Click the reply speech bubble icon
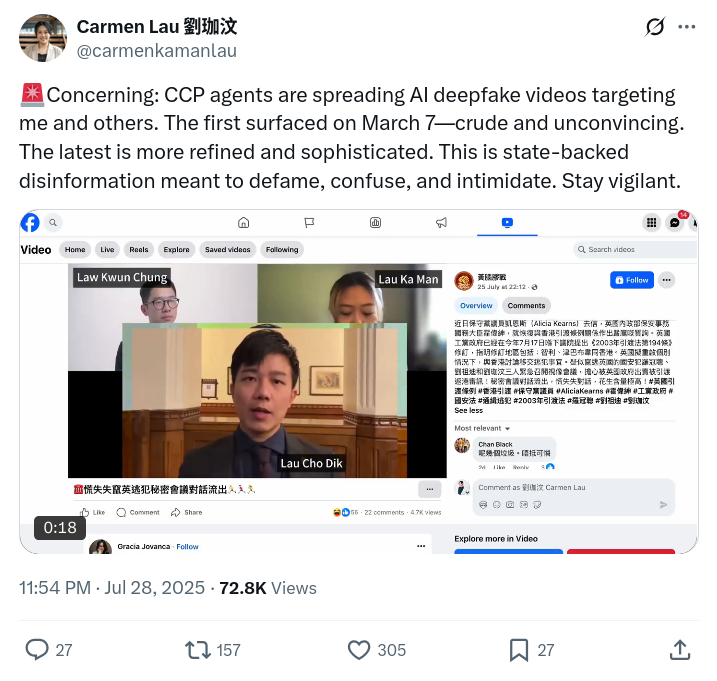717x681 pixels. 37,649
